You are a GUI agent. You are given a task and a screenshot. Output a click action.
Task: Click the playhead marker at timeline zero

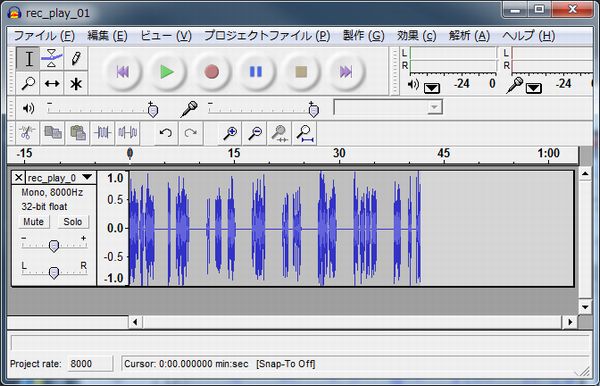coord(130,153)
